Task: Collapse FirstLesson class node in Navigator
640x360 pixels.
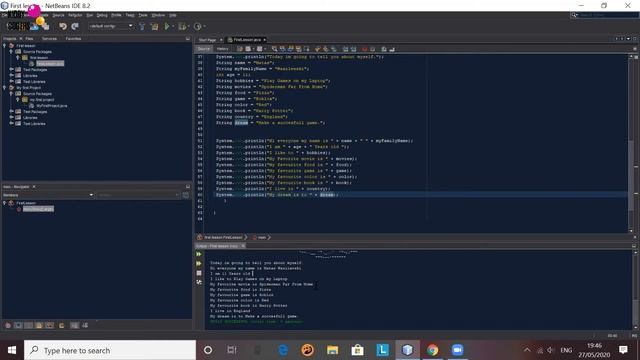Action: [4, 203]
